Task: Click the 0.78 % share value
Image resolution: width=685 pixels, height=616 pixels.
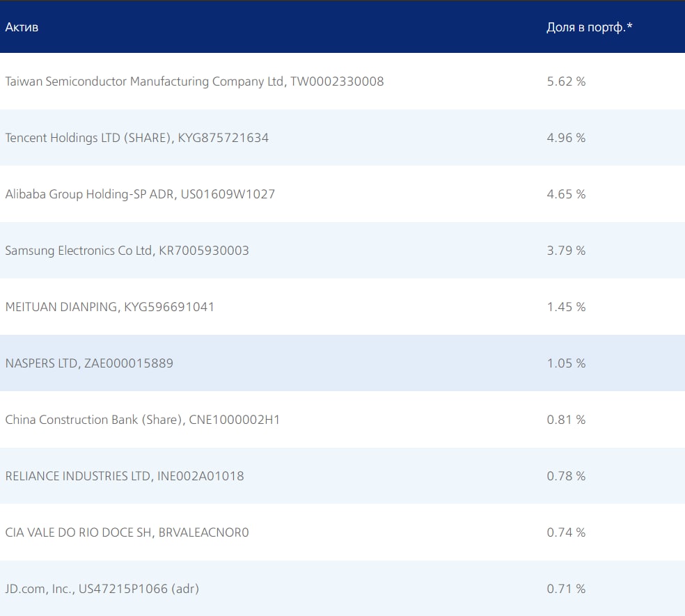Action: (x=566, y=476)
